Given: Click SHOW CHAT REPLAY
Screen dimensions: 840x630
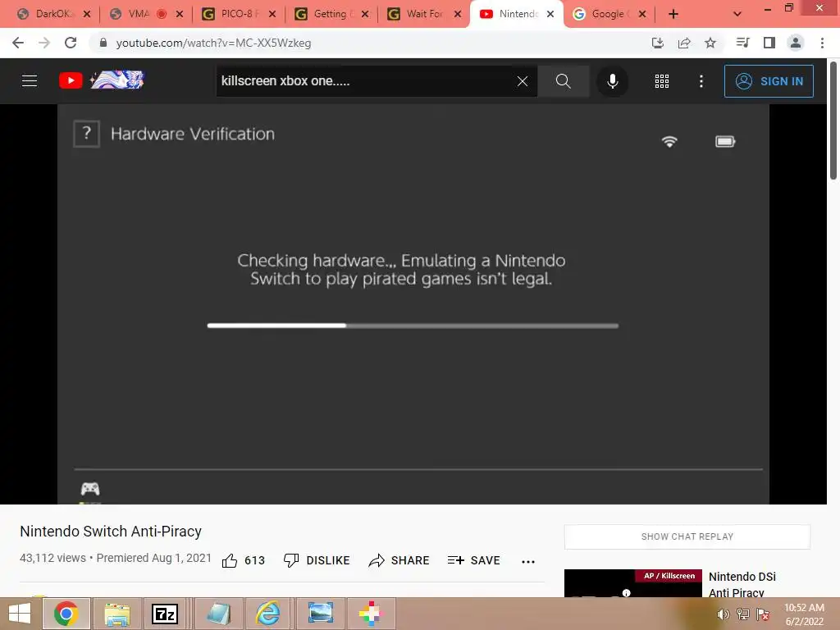Looking at the screenshot, I should (687, 536).
